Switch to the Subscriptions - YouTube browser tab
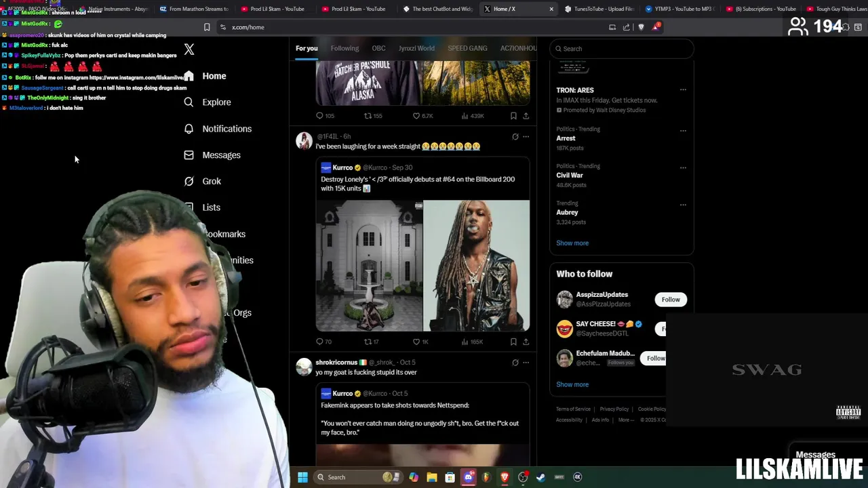Viewport: 868px width, 488px height. click(761, 9)
